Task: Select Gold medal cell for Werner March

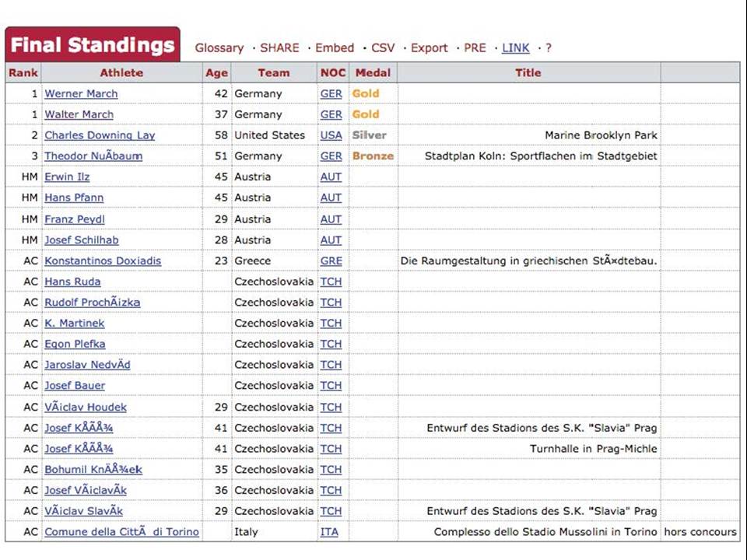Action: click(366, 94)
